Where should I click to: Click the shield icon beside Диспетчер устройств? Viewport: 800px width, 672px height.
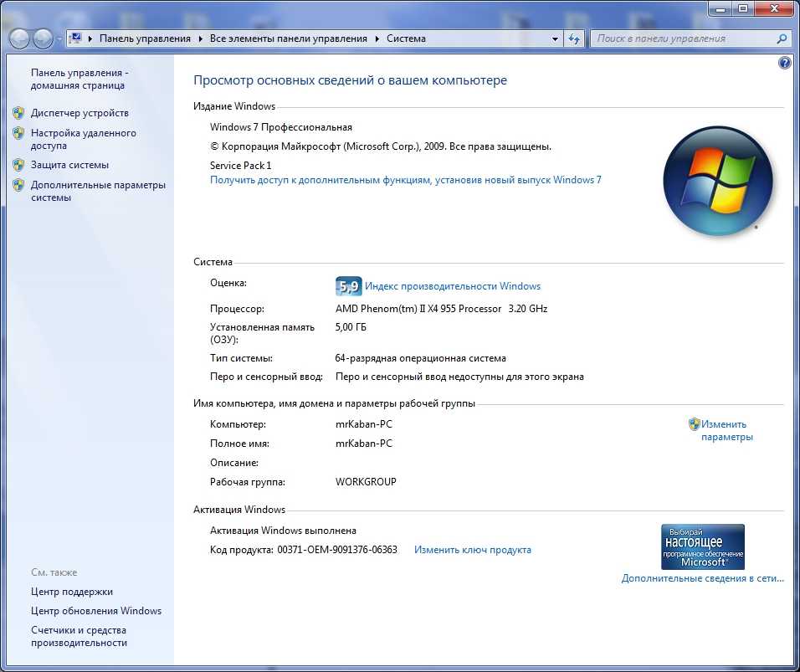[18, 113]
